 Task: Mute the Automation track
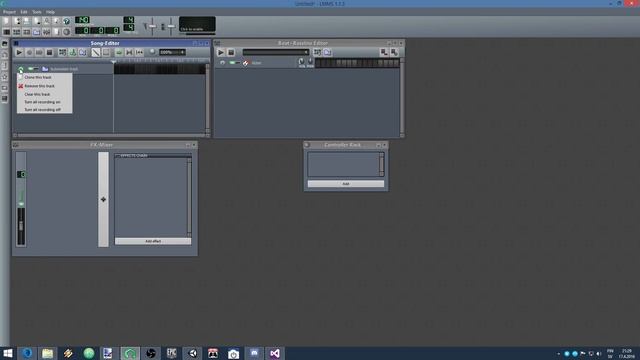[x=31, y=69]
